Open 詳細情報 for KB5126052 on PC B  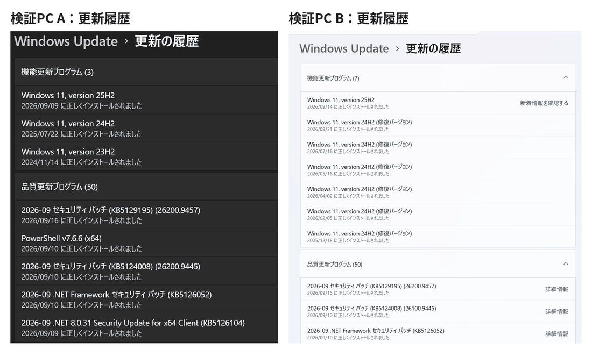click(x=556, y=334)
